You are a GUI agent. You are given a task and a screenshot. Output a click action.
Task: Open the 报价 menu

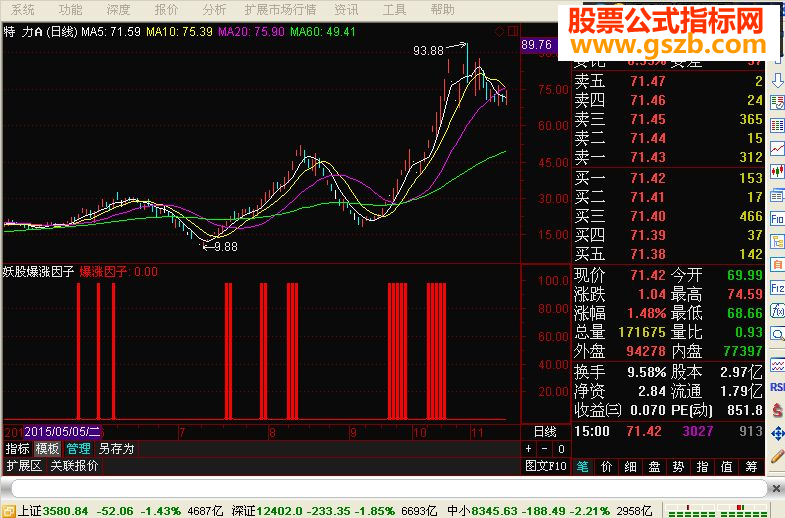coord(167,10)
